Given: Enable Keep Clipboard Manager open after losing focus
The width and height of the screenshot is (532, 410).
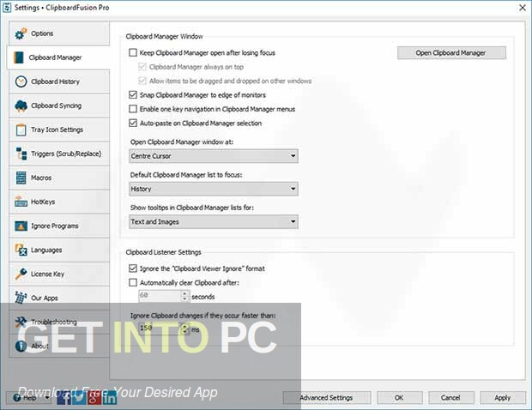Looking at the screenshot, I should (x=133, y=52).
